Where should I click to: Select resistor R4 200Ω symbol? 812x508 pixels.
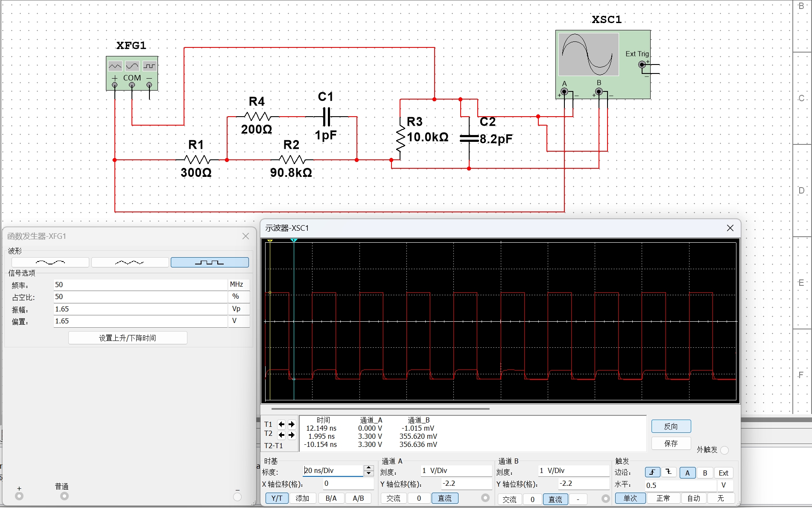point(257,117)
